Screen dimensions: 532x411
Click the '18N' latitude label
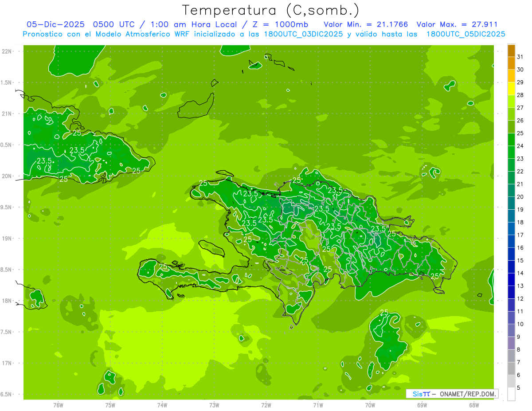7,301
